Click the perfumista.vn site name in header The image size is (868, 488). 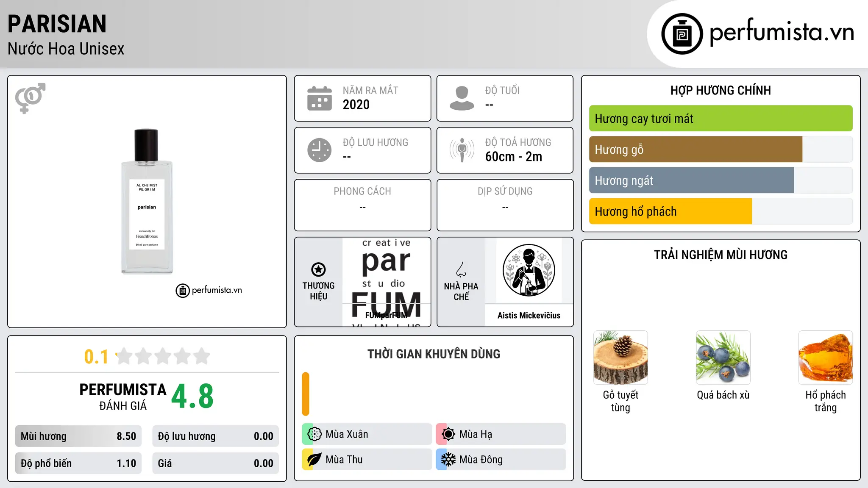tap(782, 32)
